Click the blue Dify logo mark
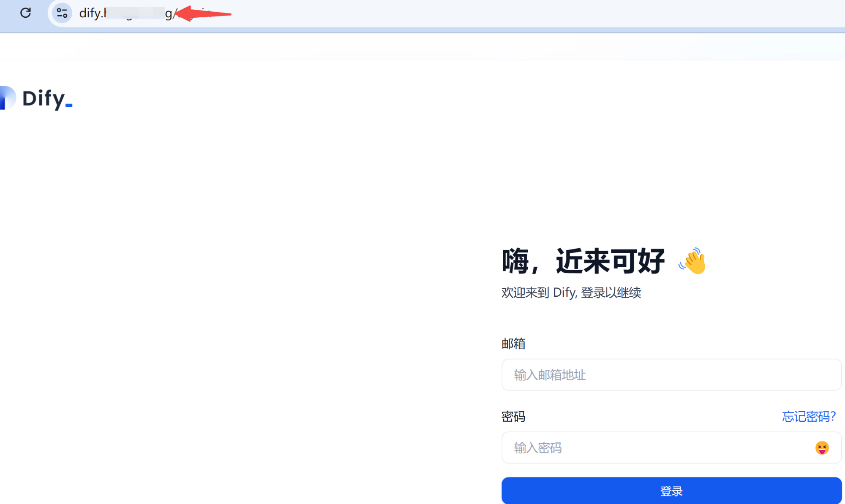 7,98
